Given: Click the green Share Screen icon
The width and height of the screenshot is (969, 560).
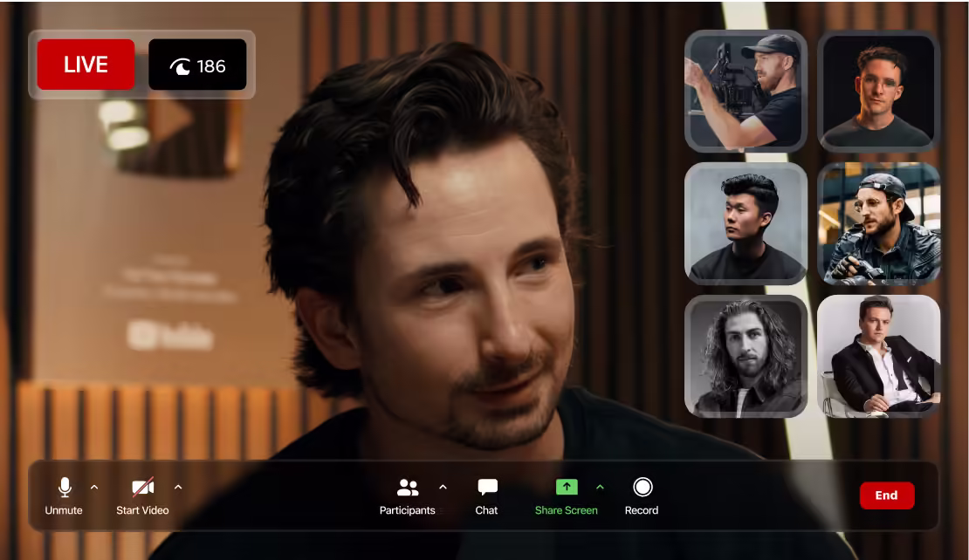Looking at the screenshot, I should (567, 487).
